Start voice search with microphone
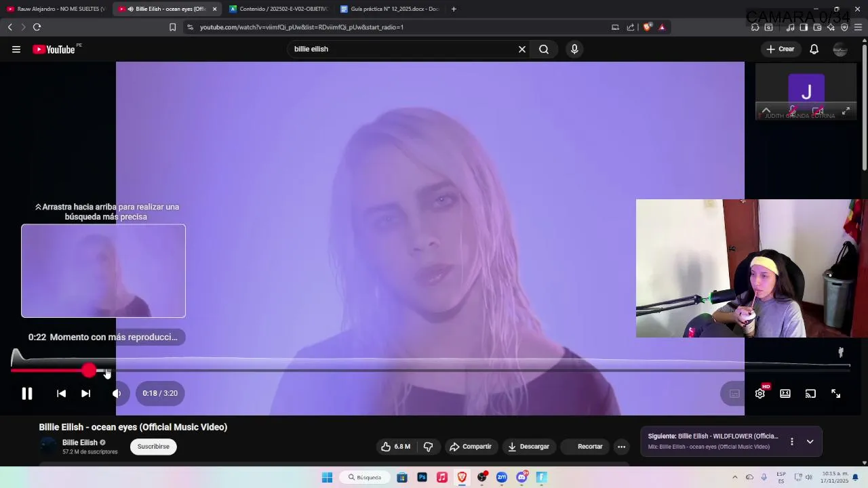868x488 pixels. pyautogui.click(x=574, y=49)
